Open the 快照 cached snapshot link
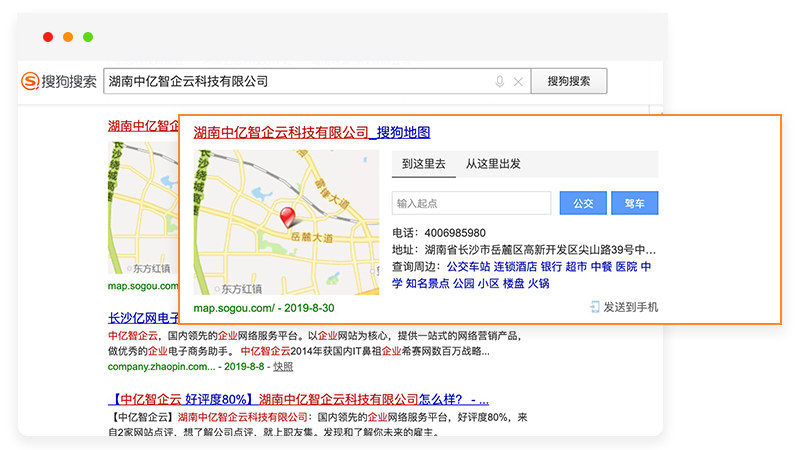The width and height of the screenshot is (800, 450). pos(283,367)
